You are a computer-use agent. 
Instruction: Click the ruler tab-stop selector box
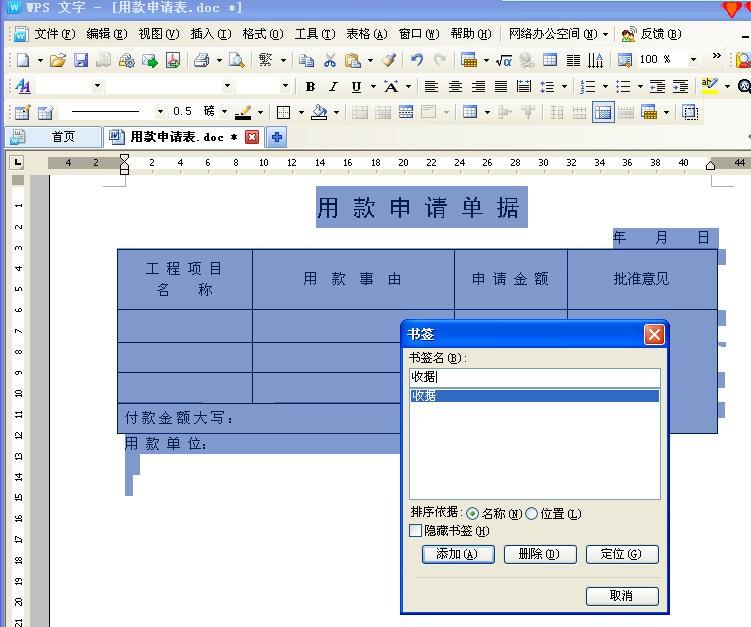18,162
